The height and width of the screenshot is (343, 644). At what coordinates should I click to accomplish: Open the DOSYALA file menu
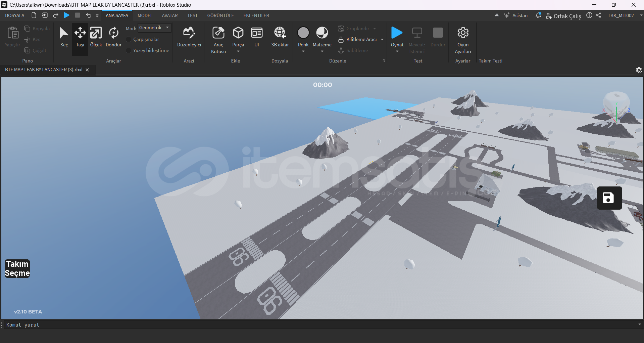(x=15, y=15)
